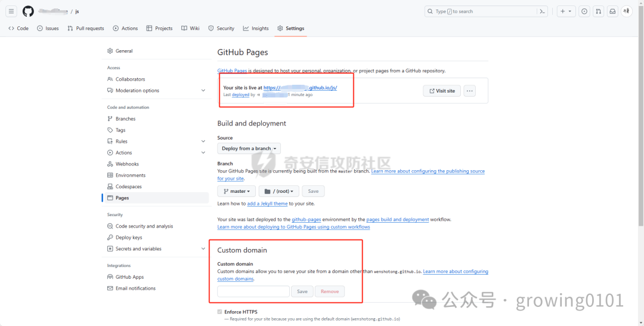Open the command palette icon
This screenshot has width=644, height=326.
(543, 11)
